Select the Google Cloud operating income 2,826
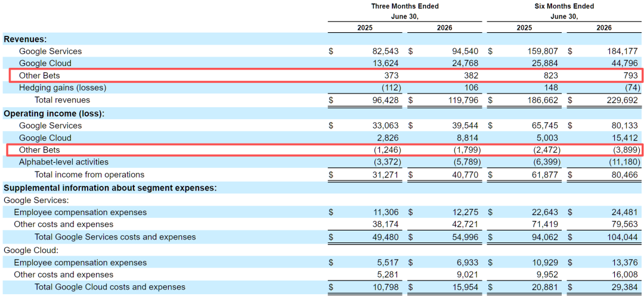This screenshot has width=644, height=299. (387, 138)
